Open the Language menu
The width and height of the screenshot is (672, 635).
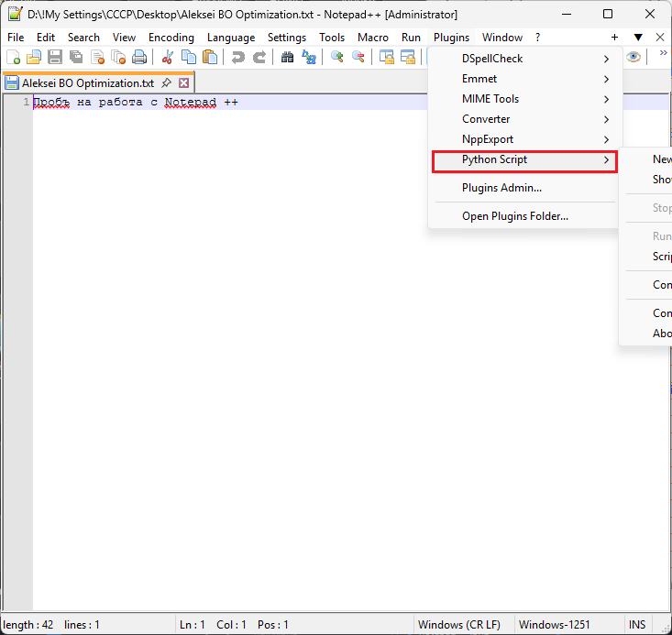click(231, 38)
